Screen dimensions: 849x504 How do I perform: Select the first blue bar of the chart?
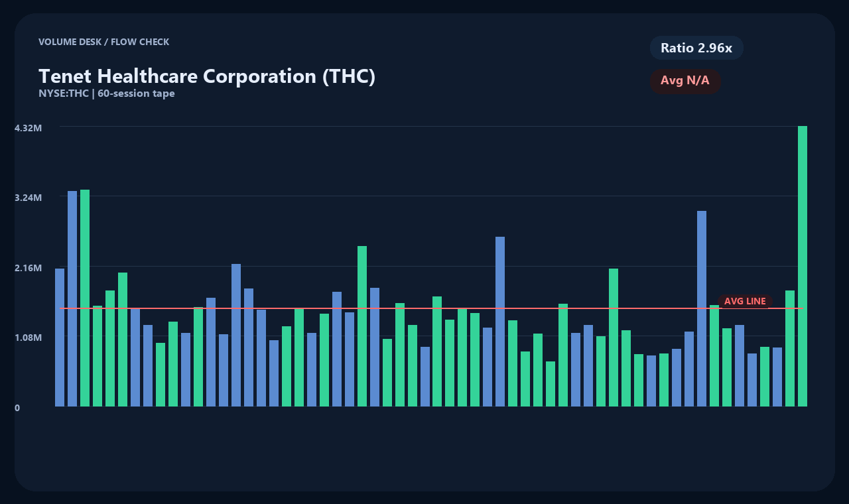[60, 338]
